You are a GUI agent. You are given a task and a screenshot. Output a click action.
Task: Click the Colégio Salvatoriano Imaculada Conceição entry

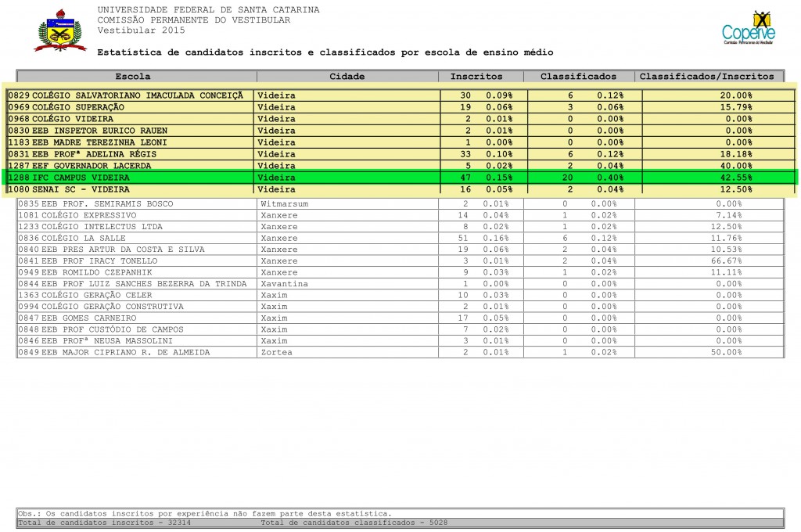coord(126,95)
